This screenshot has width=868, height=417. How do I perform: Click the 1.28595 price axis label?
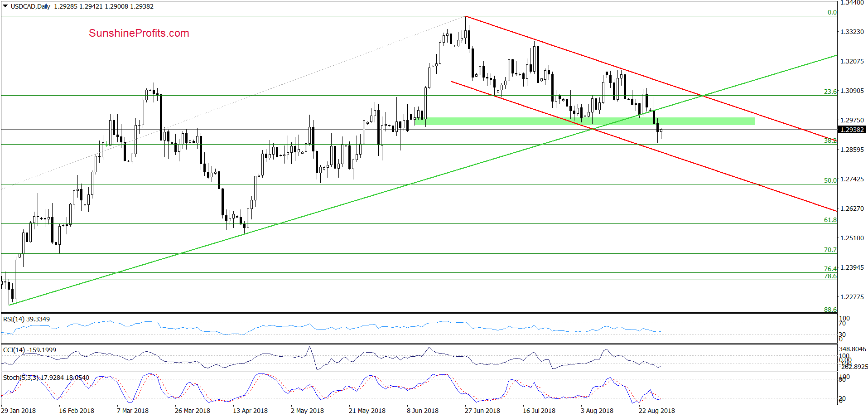coord(852,150)
